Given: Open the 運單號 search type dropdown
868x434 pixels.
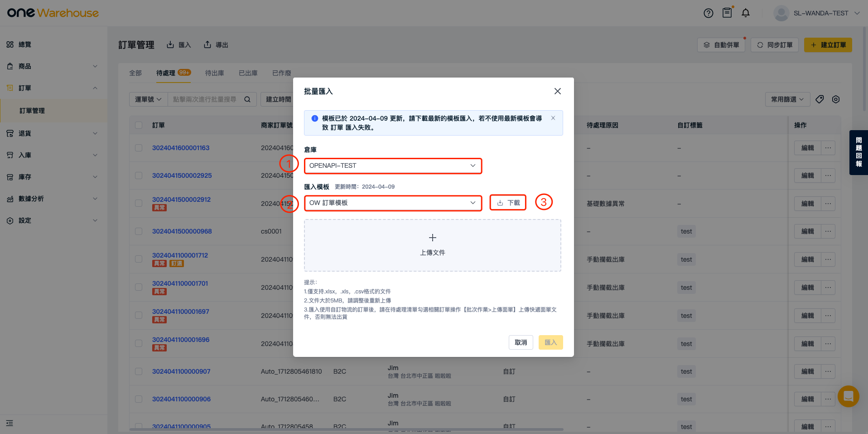Looking at the screenshot, I should (x=148, y=99).
